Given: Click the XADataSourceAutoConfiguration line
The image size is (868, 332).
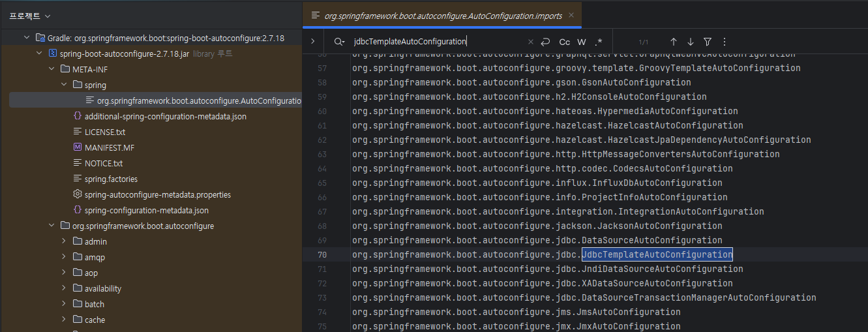Looking at the screenshot, I should point(543,283).
